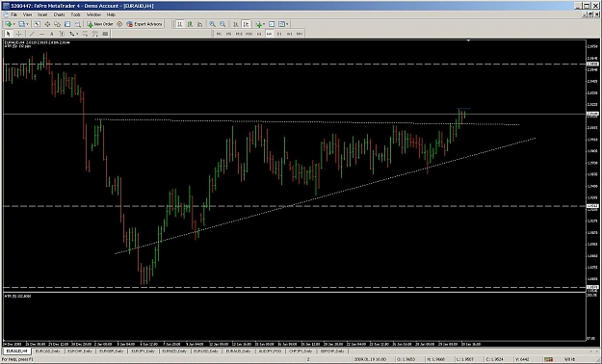This screenshot has width=602, height=364.
Task: Open the Window menu
Action: tap(93, 14)
